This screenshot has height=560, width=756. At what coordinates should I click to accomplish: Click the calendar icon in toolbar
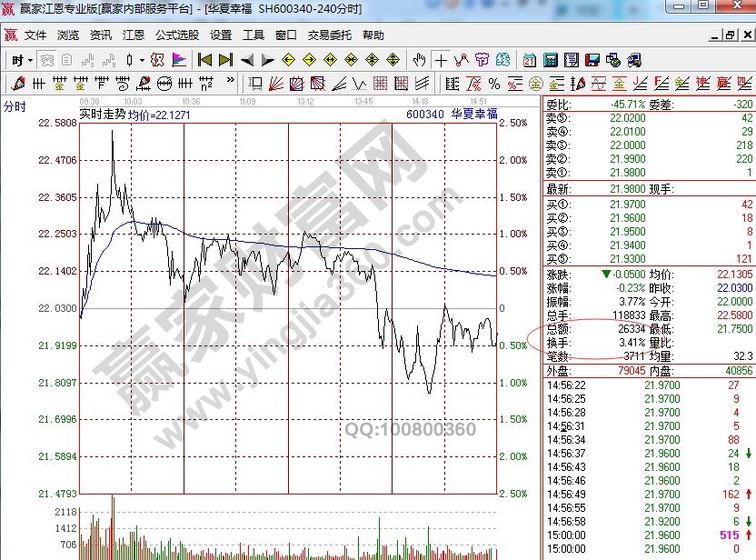point(531,61)
